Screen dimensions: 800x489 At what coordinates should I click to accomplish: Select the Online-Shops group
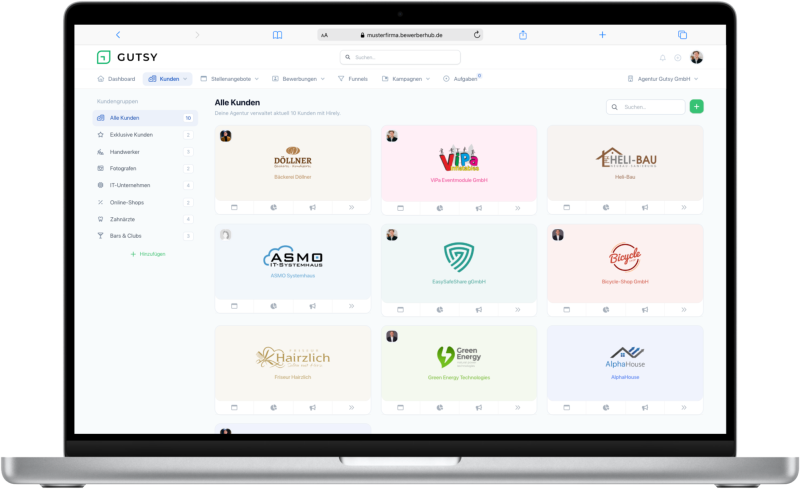click(x=145, y=202)
